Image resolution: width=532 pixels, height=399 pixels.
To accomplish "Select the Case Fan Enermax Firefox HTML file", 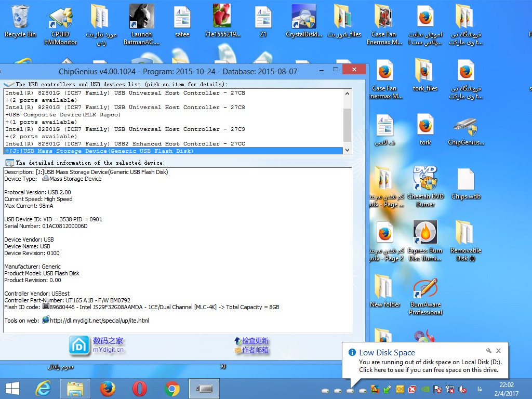I will (x=385, y=79).
